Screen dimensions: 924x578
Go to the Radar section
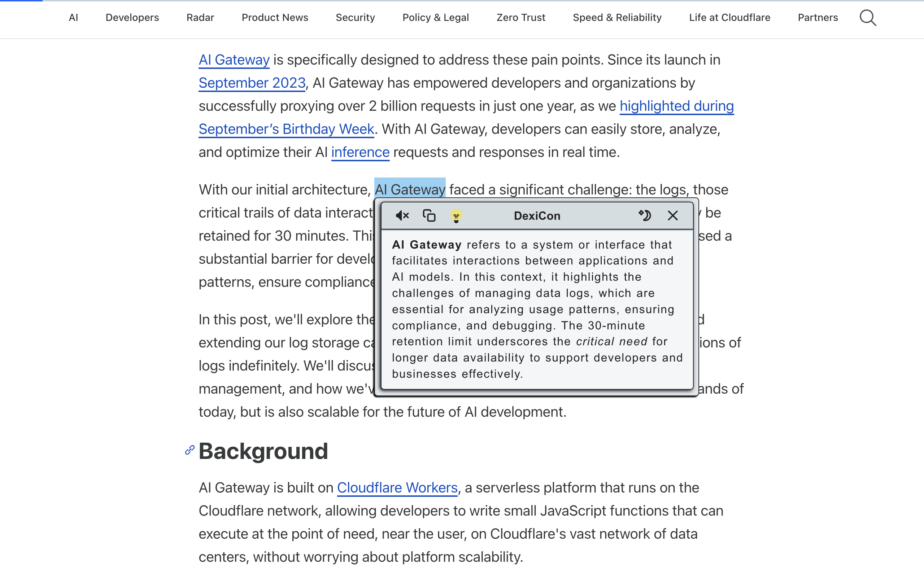click(200, 18)
